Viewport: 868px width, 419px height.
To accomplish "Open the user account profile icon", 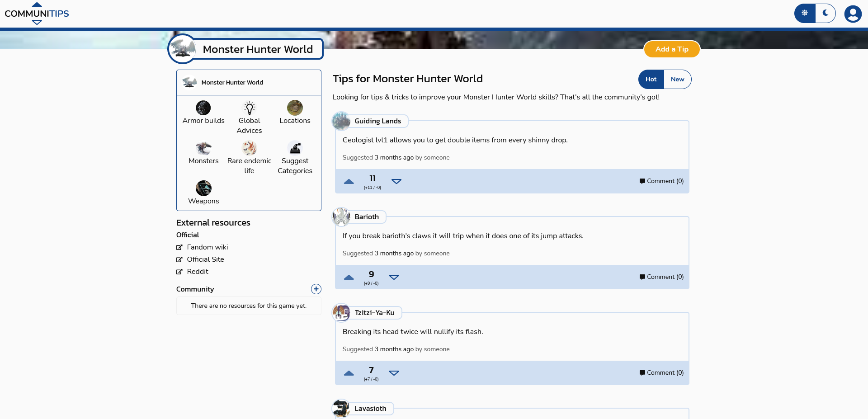I will pos(853,14).
